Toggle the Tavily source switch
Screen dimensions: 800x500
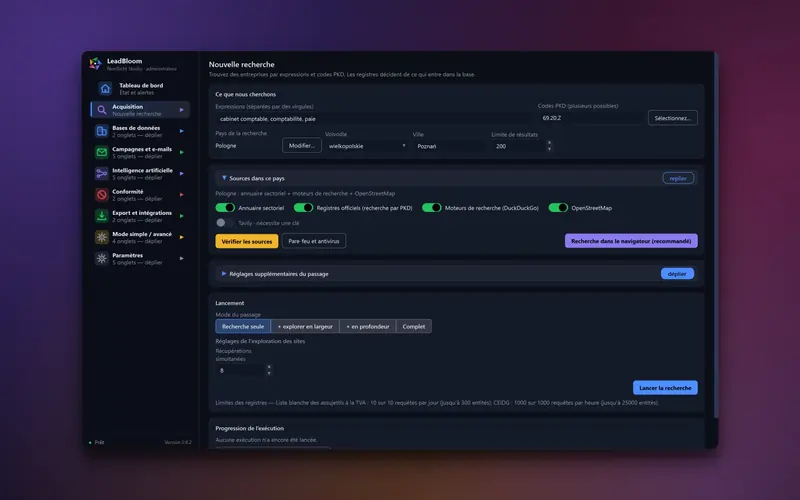click(x=225, y=222)
